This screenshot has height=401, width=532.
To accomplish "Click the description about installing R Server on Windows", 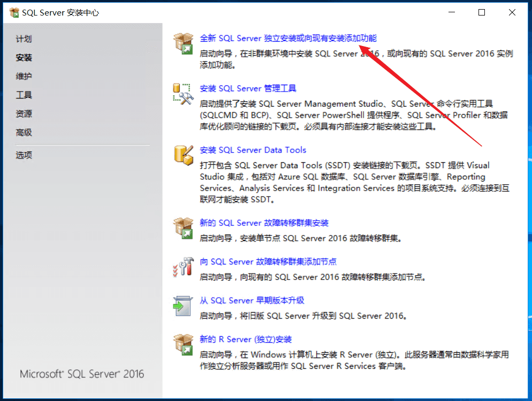I will [x=354, y=360].
